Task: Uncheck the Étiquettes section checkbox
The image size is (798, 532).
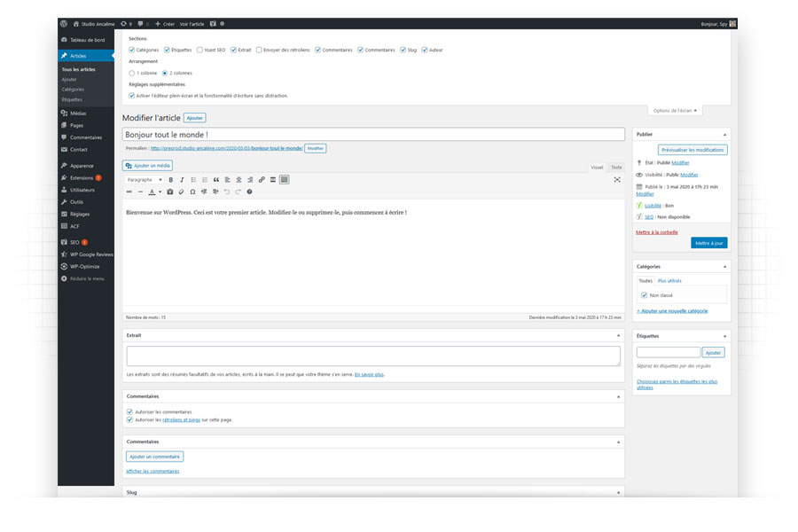Action: tap(167, 50)
